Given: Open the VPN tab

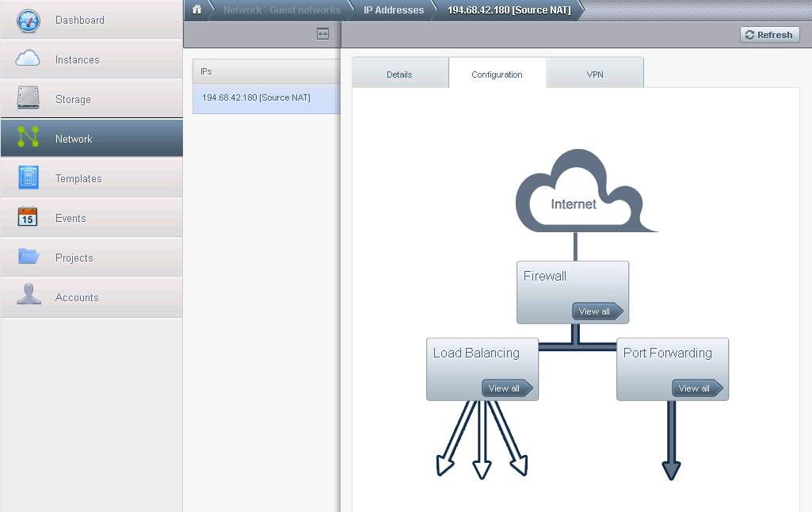Looking at the screenshot, I should (595, 75).
